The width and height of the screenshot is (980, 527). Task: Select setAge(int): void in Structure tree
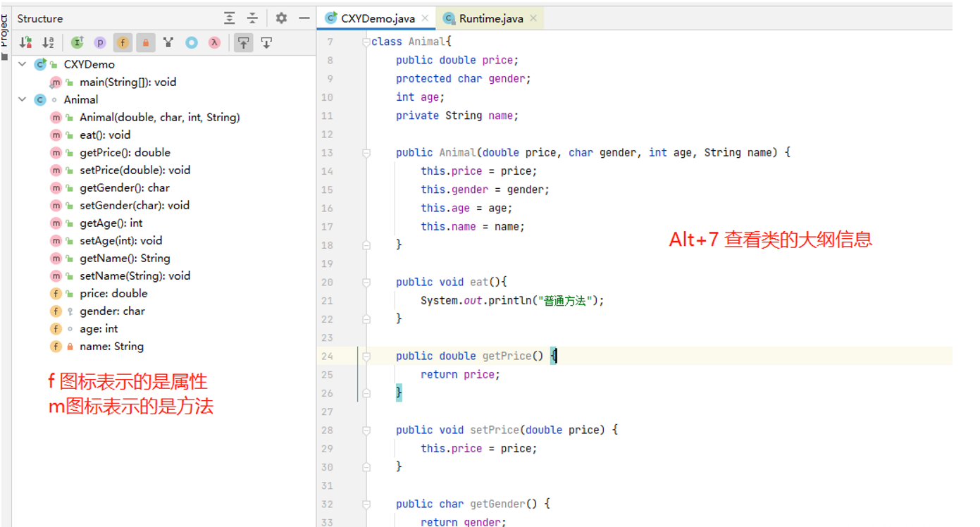pyautogui.click(x=120, y=241)
